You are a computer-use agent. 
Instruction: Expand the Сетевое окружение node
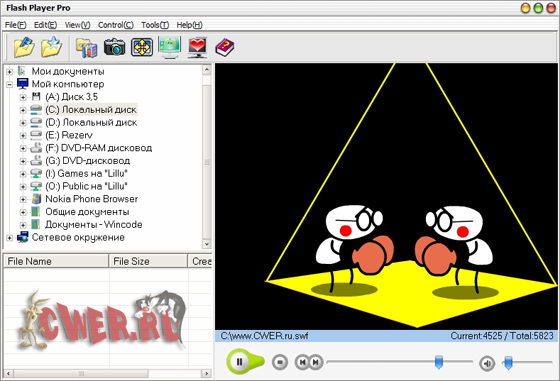tap(10, 238)
